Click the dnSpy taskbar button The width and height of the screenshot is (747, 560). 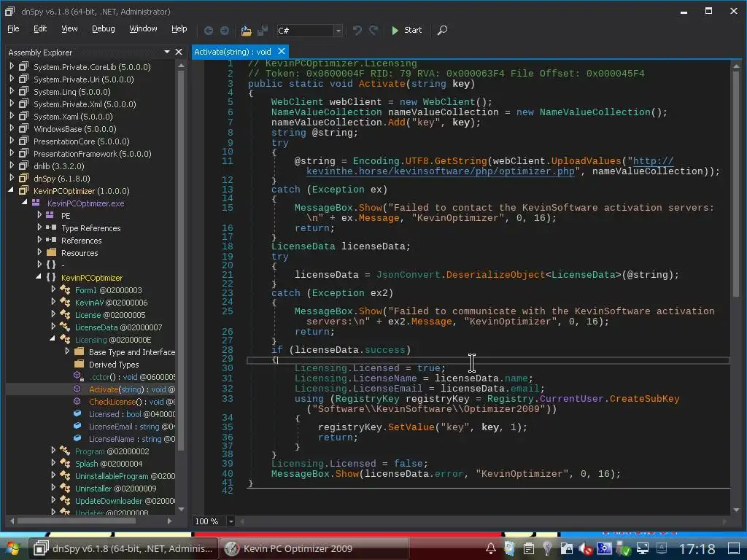pos(123,548)
